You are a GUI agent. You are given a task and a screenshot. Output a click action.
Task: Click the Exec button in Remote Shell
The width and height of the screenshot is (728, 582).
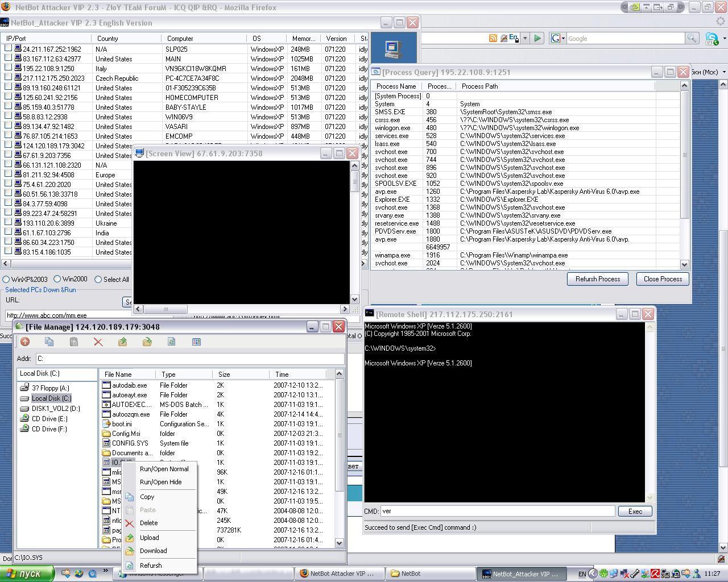pyautogui.click(x=635, y=512)
